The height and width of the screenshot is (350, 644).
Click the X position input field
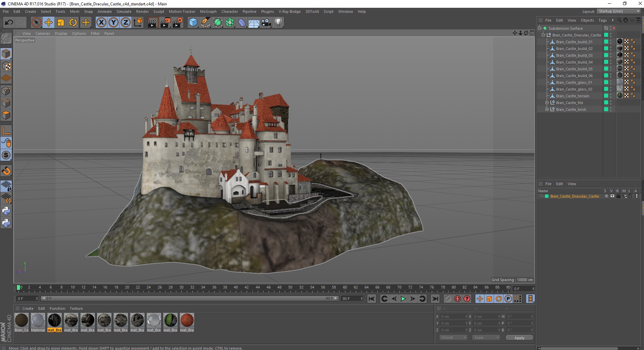point(454,317)
